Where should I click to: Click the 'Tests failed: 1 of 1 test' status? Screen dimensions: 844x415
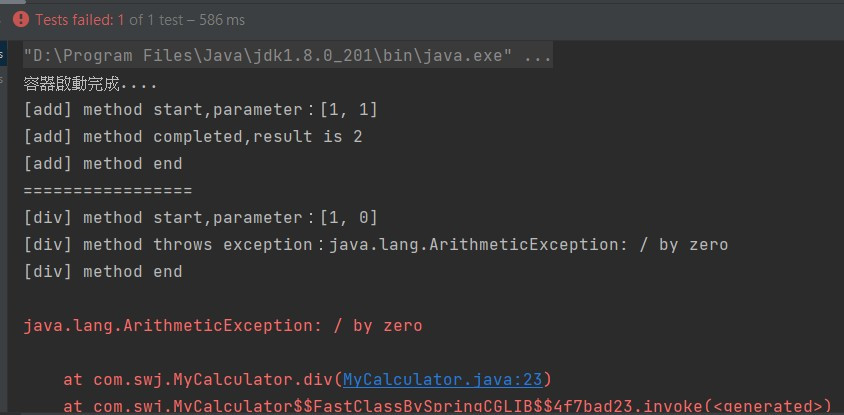[x=140, y=20]
